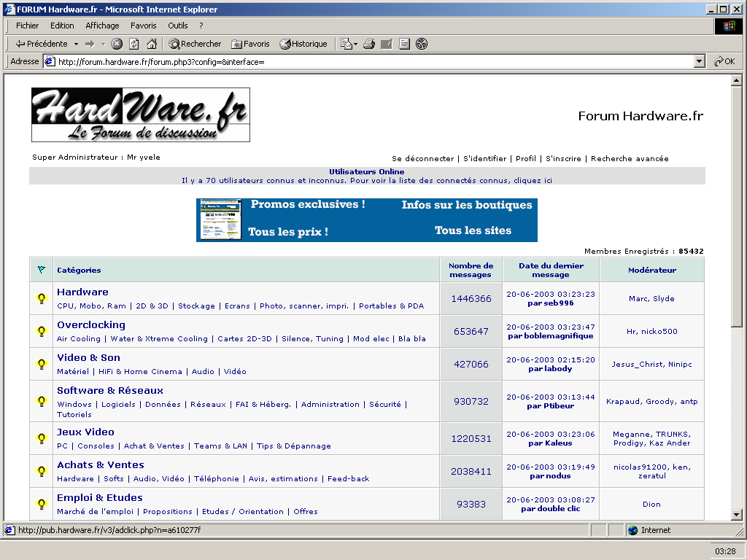Open the Photo, scanner, impri. subforum

coord(304,306)
